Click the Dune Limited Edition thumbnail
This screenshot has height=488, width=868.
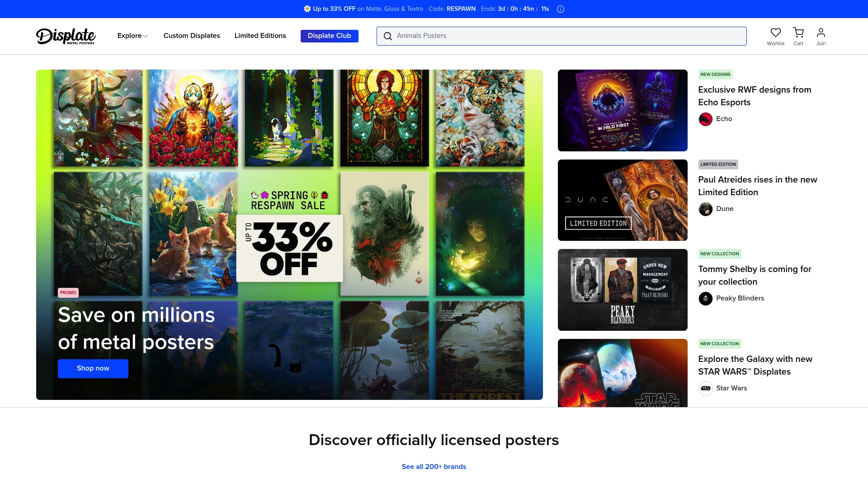[x=623, y=200]
